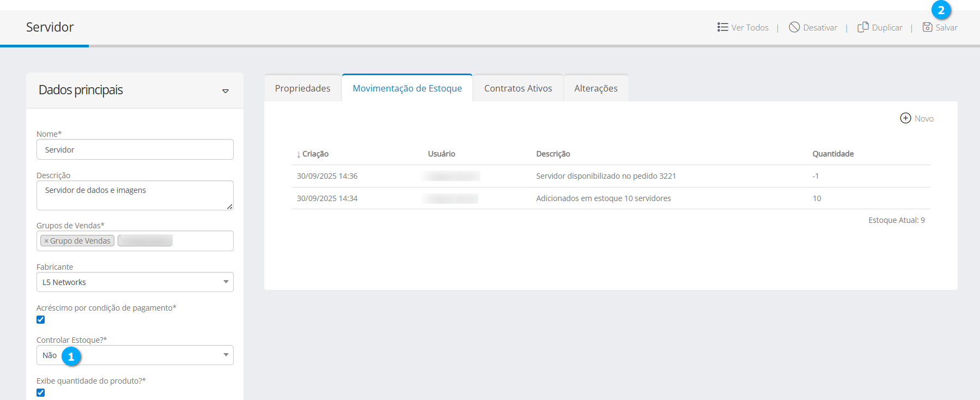This screenshot has width=980, height=400.
Task: Uncheck Exibe quantidade do produto checkbox
Action: point(41,393)
